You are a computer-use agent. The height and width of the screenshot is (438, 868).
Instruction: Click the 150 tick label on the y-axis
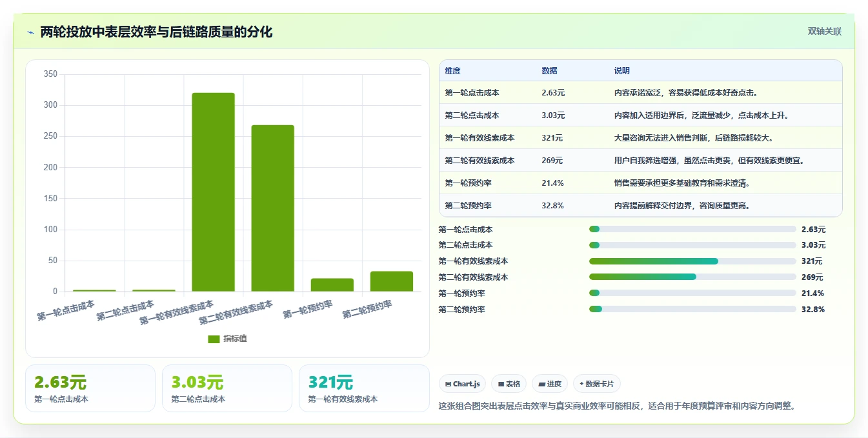click(x=50, y=199)
